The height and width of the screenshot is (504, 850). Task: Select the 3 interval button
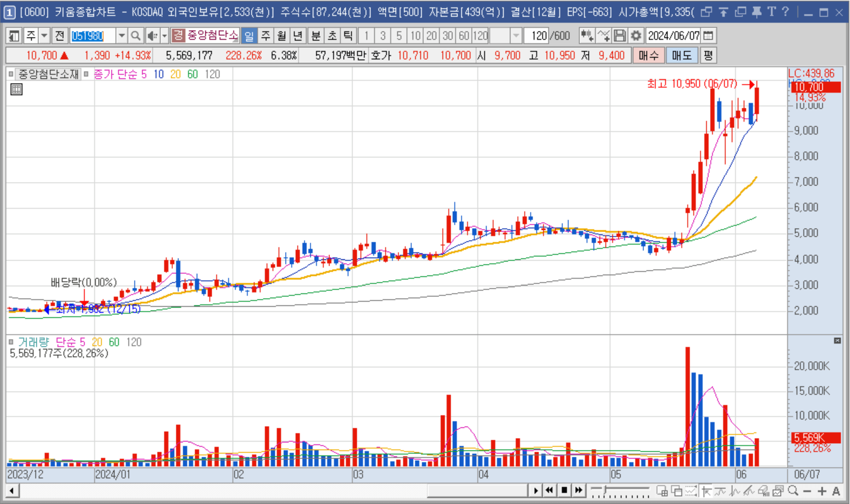[x=383, y=36]
